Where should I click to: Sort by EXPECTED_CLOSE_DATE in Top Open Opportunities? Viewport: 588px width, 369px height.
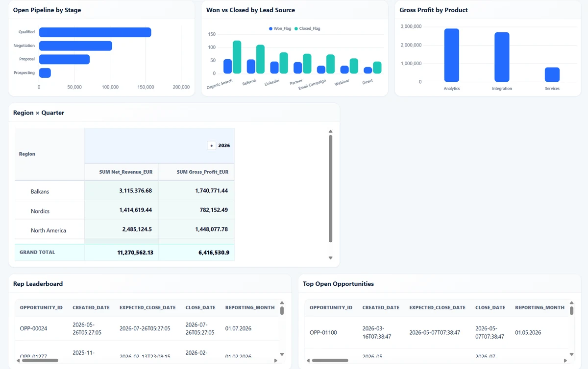[x=437, y=308]
